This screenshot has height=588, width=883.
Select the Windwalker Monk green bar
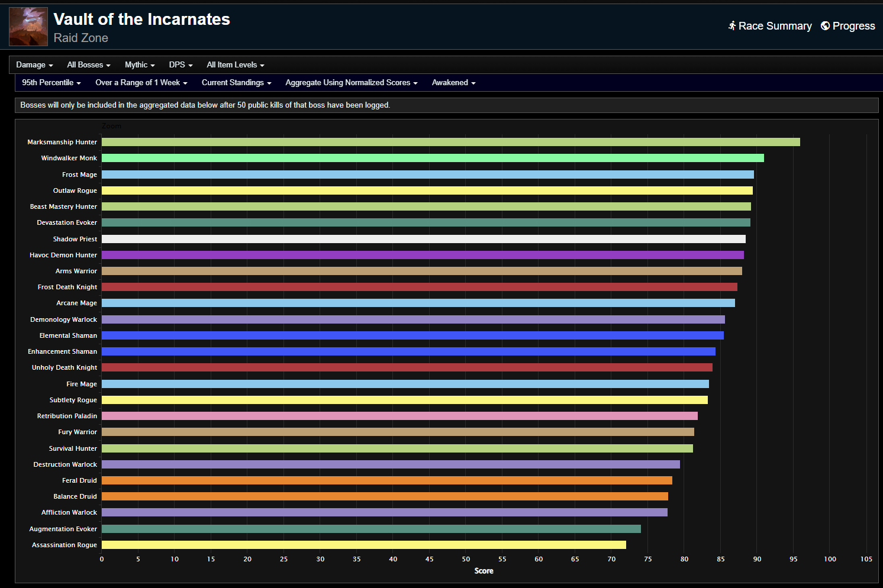coord(433,158)
